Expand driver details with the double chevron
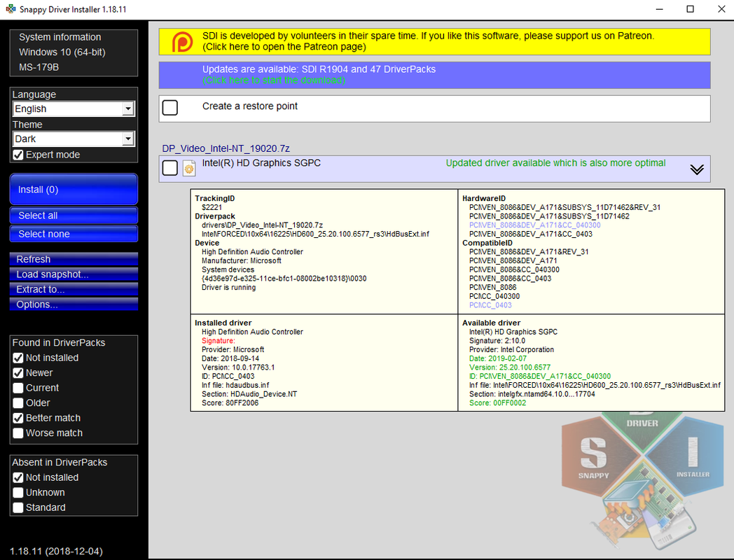The width and height of the screenshot is (734, 560). [697, 169]
